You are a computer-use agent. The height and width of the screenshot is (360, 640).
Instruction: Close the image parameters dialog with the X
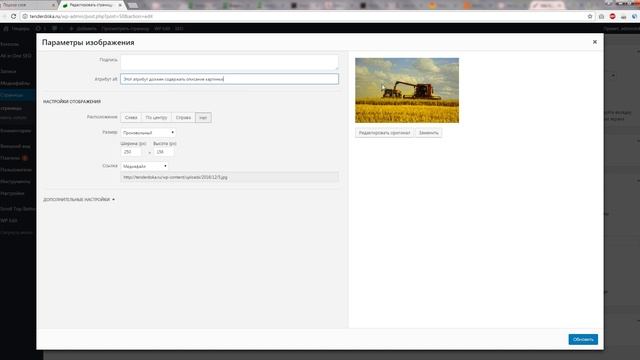pos(595,42)
